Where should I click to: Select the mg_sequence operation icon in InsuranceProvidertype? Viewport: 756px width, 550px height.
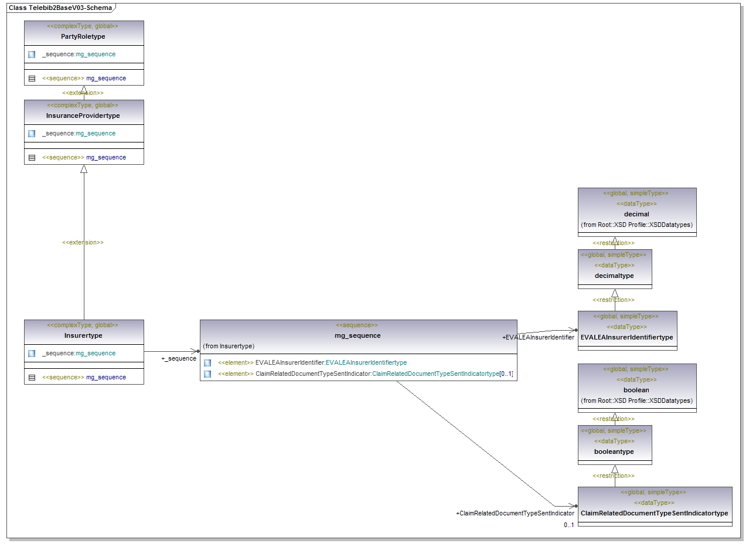[32, 158]
